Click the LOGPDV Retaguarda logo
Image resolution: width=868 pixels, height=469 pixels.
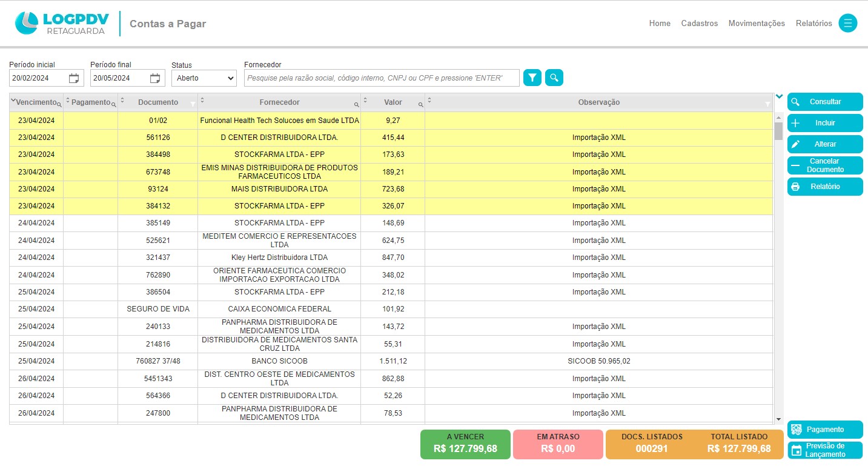pyautogui.click(x=61, y=24)
